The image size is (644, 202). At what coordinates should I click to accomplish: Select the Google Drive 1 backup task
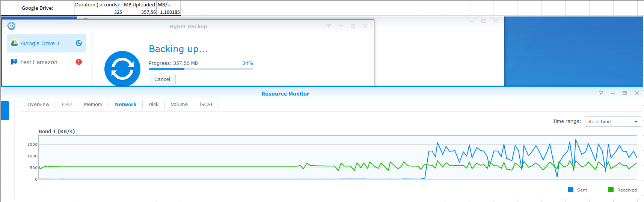[47, 43]
